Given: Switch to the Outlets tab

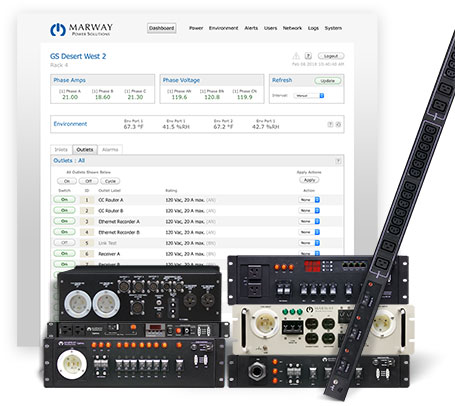Looking at the screenshot, I should point(85,150).
